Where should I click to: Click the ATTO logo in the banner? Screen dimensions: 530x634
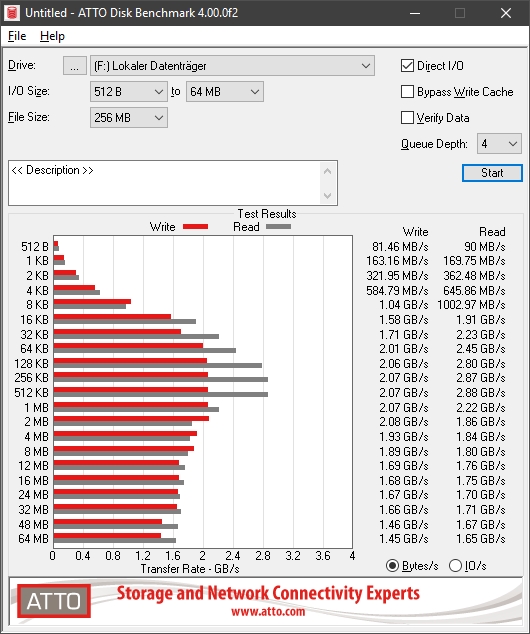[x=54, y=601]
